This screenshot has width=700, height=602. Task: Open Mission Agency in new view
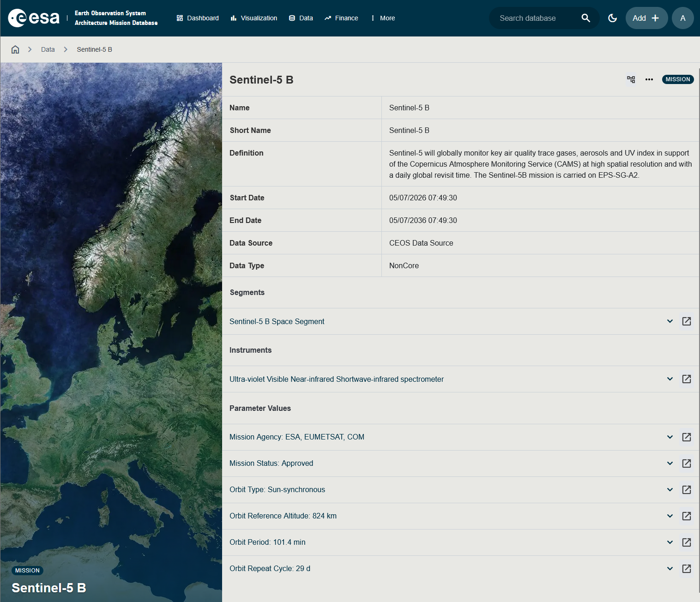tap(687, 437)
